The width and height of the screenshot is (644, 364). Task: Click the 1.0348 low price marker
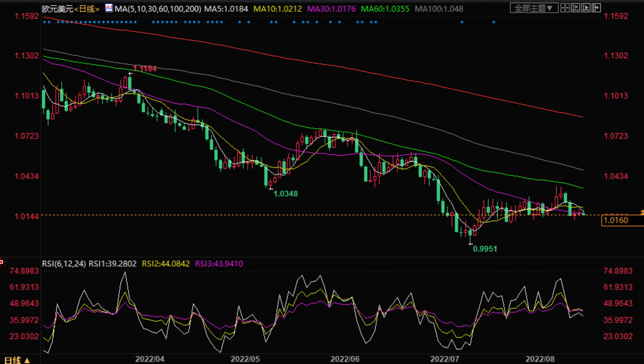tap(286, 194)
